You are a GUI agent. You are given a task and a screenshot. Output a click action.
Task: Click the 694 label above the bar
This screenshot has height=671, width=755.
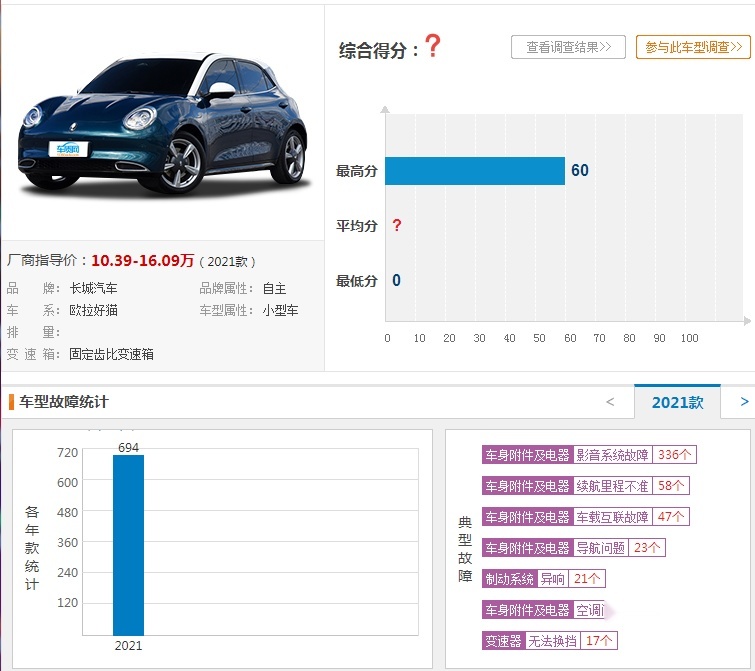(x=128, y=448)
